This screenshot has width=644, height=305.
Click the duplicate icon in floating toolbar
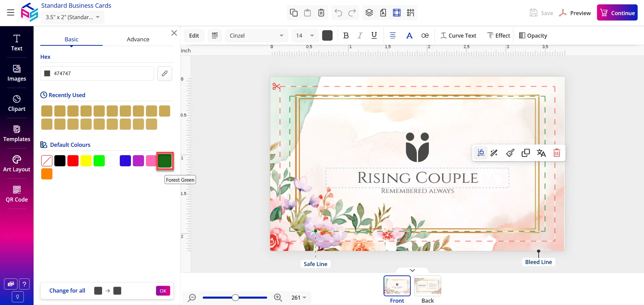[526, 153]
